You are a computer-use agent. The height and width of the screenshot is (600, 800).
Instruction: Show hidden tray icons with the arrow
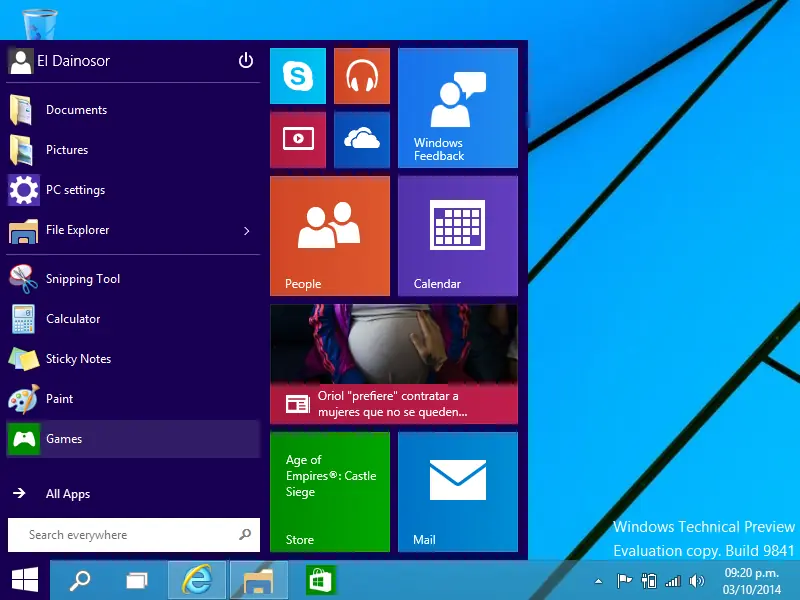598,580
